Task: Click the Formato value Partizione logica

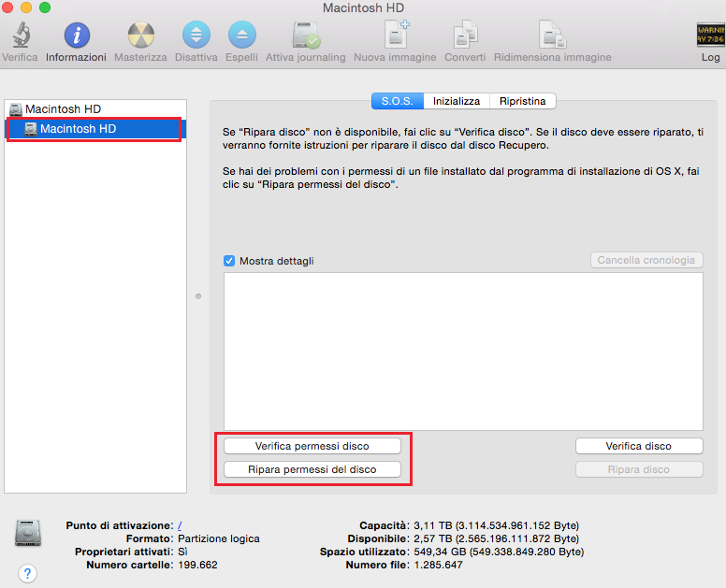Action: click(219, 538)
